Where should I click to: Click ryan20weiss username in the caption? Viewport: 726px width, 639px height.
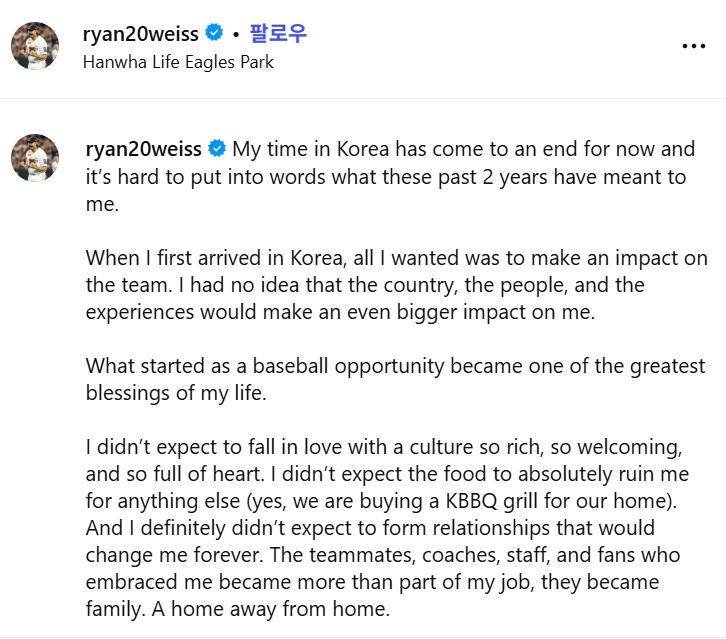[144, 150]
